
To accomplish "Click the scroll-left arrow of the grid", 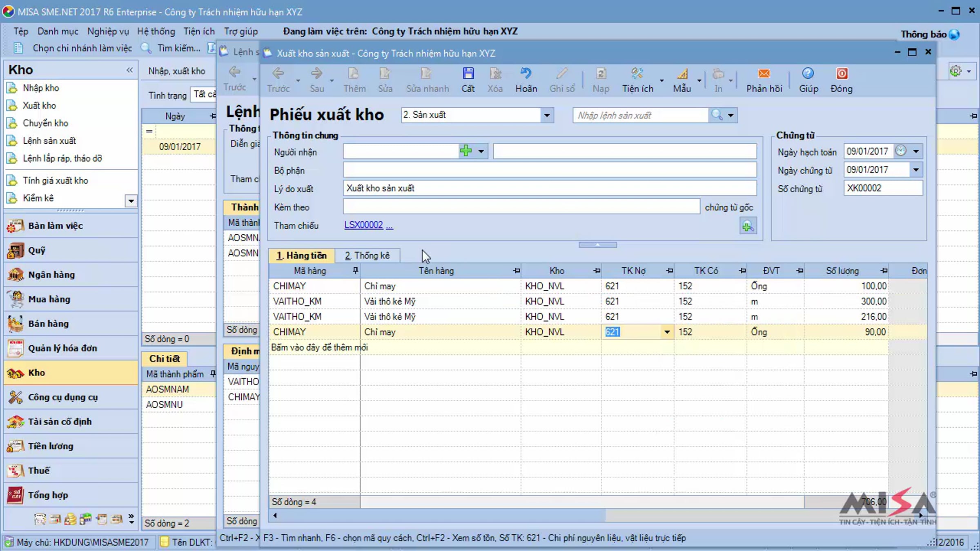I will tap(275, 515).
